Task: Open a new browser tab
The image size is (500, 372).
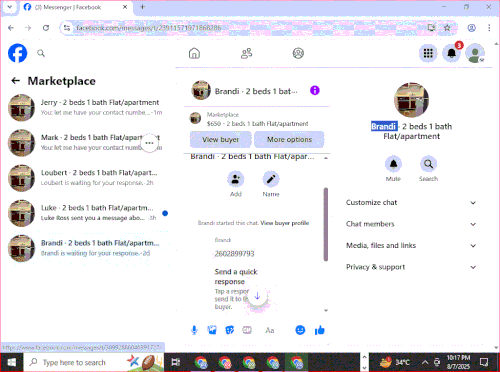Action: (142, 7)
